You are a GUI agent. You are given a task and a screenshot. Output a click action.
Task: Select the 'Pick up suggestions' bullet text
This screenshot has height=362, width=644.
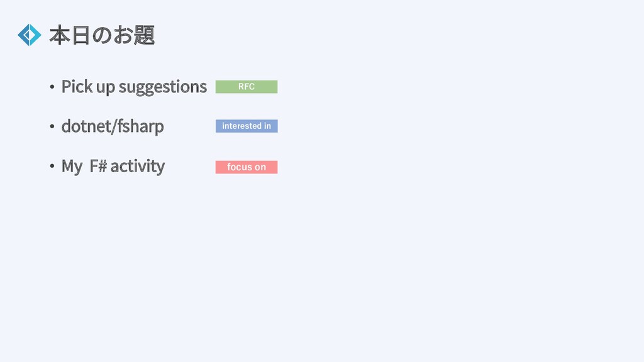(x=134, y=87)
